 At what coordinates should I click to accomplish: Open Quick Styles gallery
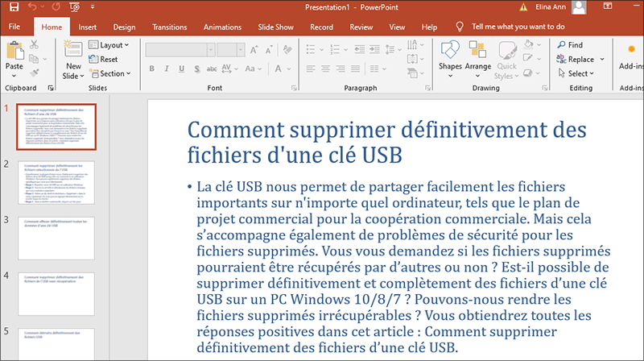tap(507, 60)
